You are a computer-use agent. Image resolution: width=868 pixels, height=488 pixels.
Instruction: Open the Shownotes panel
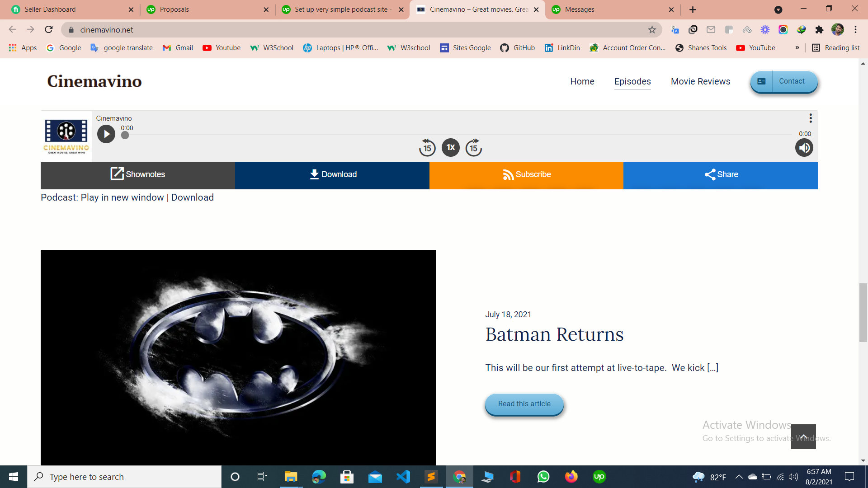138,175
